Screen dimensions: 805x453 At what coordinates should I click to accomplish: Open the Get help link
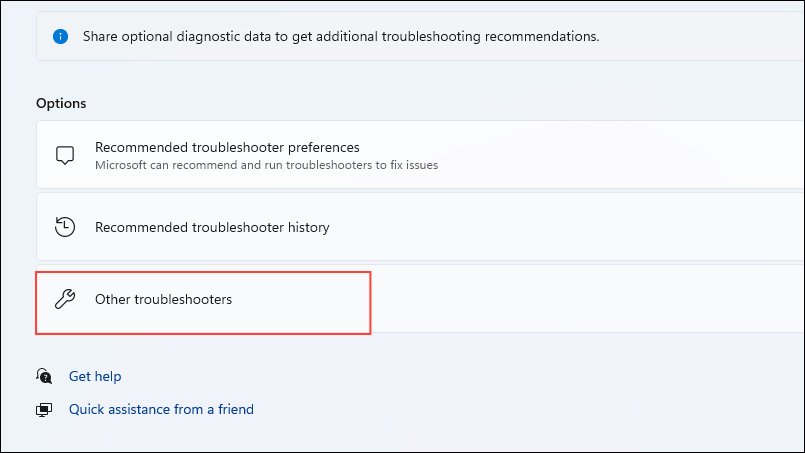click(95, 376)
